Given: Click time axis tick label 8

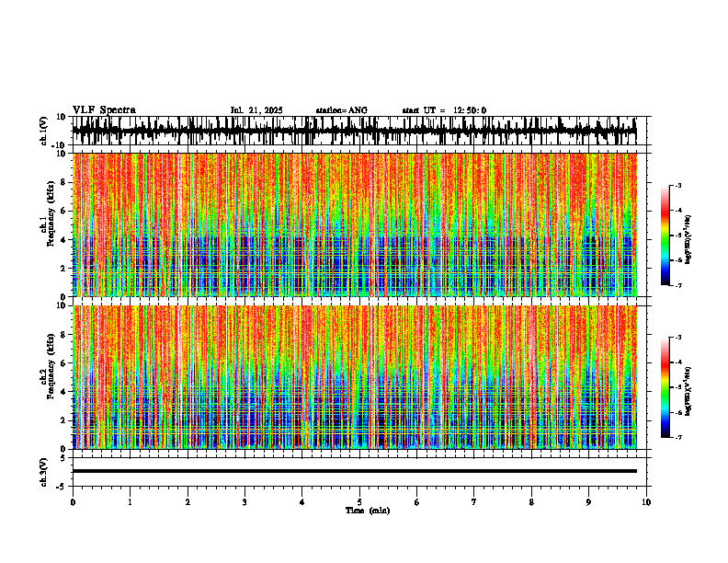Looking at the screenshot, I should (x=531, y=502).
